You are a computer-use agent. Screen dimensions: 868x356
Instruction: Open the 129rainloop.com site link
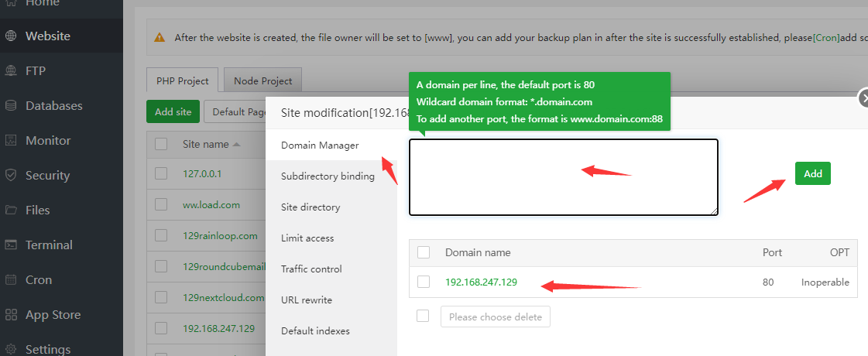pyautogui.click(x=220, y=235)
